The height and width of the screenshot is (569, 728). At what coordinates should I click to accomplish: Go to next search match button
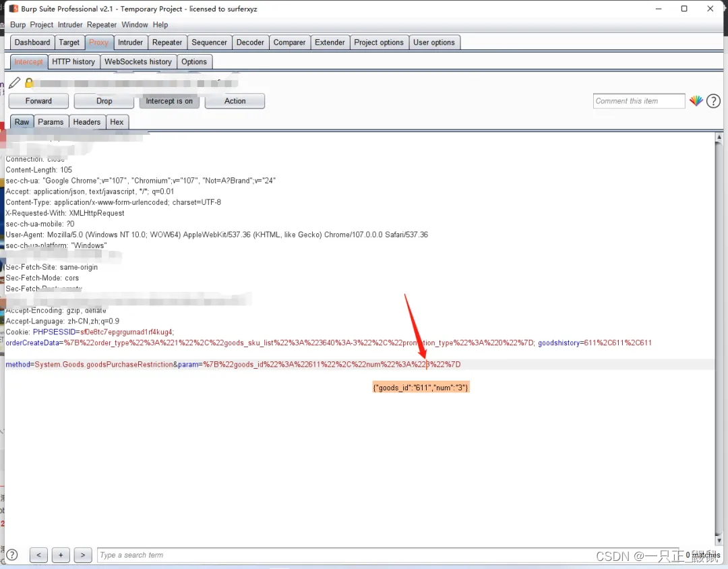pyautogui.click(x=83, y=555)
